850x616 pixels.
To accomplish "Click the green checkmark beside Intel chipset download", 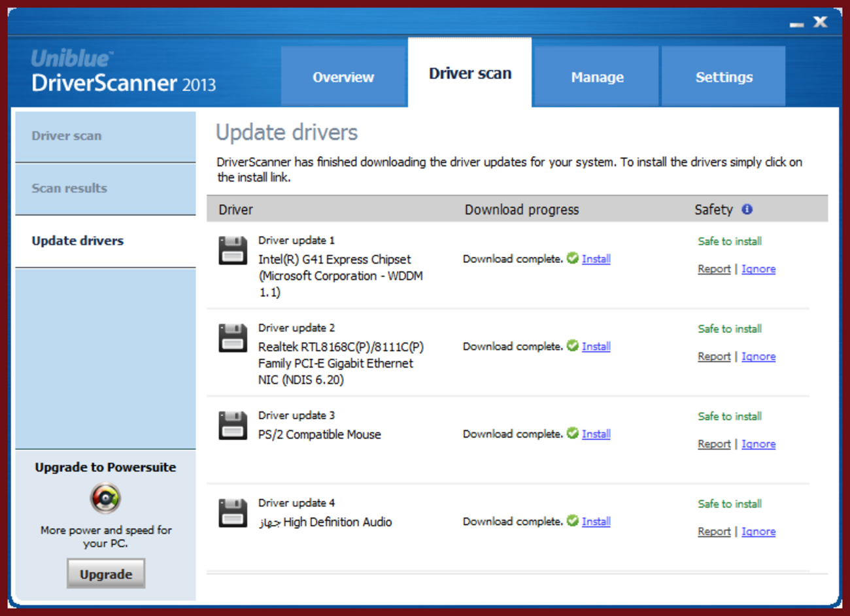I will tap(572, 258).
